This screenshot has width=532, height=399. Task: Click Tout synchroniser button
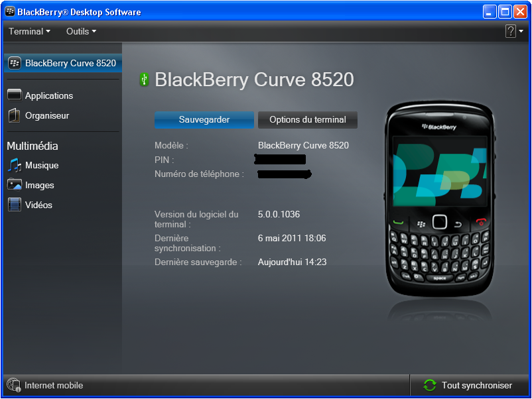click(x=469, y=386)
